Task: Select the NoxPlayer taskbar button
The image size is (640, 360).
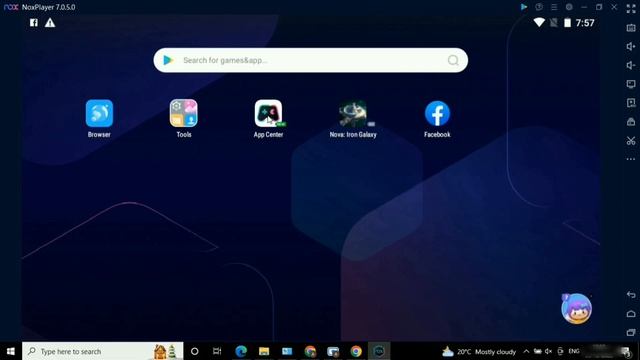Action: (x=379, y=351)
